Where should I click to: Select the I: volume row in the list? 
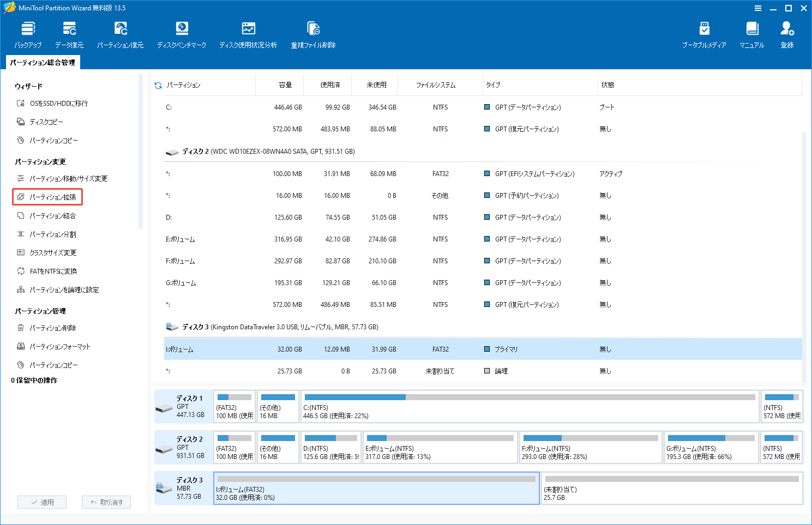click(x=382, y=349)
